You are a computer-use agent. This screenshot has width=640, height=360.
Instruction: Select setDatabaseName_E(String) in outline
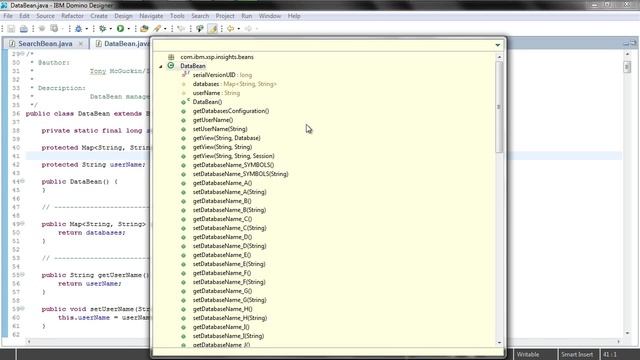click(229, 264)
